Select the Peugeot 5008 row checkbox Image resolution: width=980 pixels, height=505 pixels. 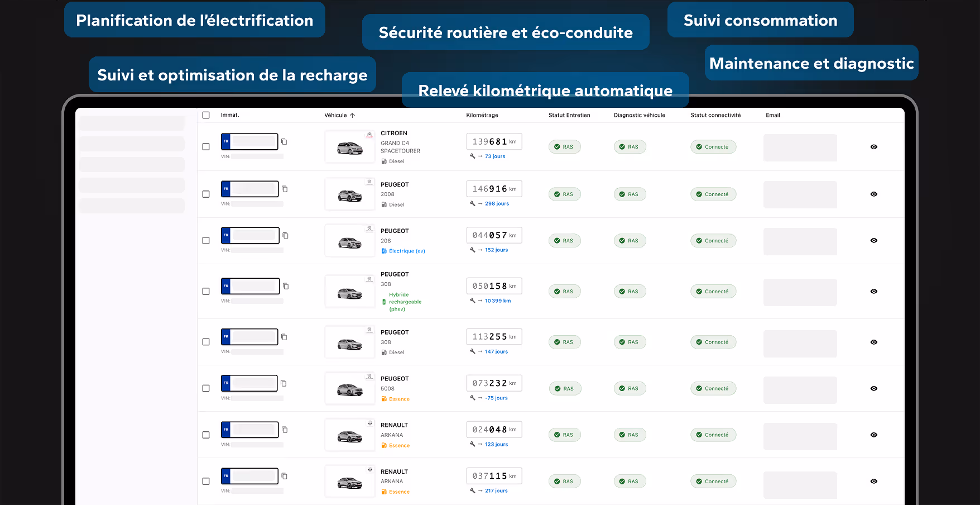206,388
